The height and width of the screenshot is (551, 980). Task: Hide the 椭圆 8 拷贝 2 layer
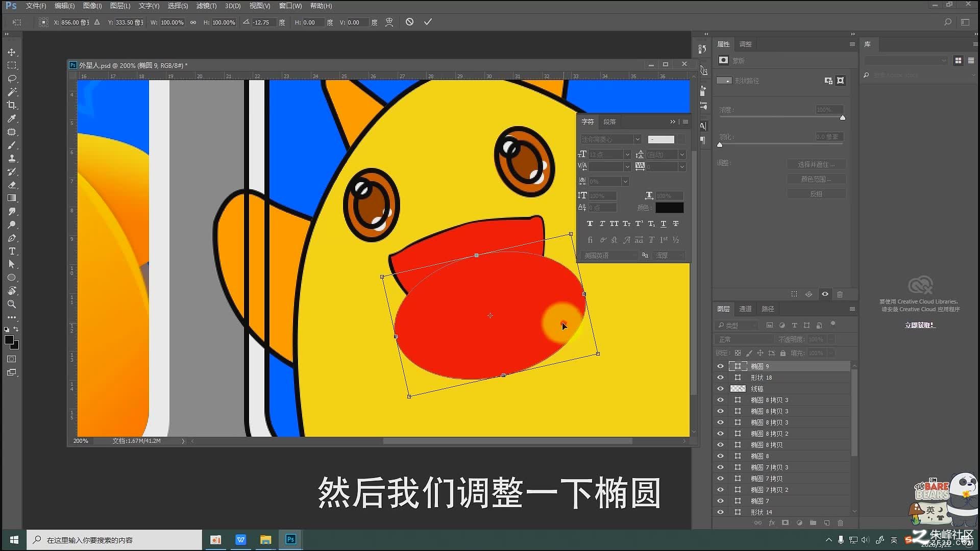click(x=720, y=434)
